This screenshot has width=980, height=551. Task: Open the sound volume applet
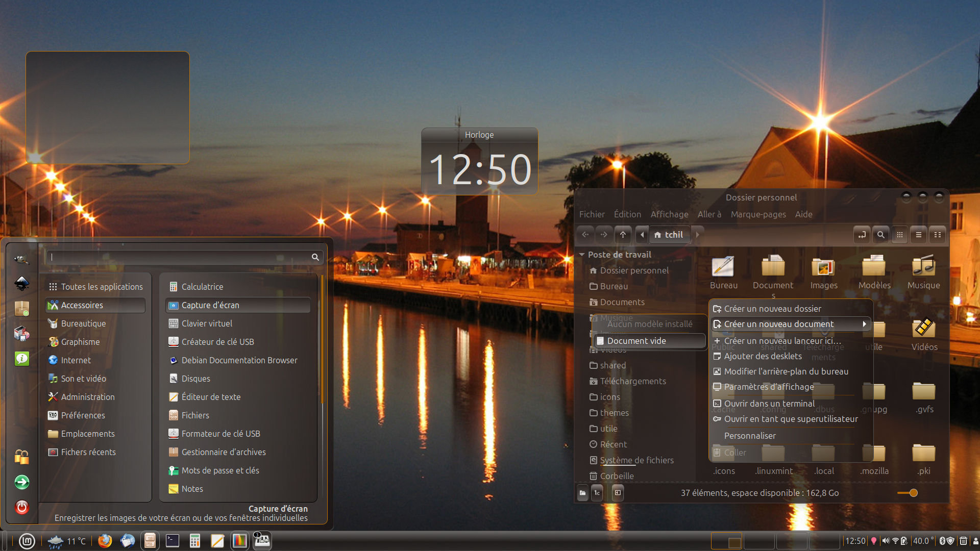(886, 541)
